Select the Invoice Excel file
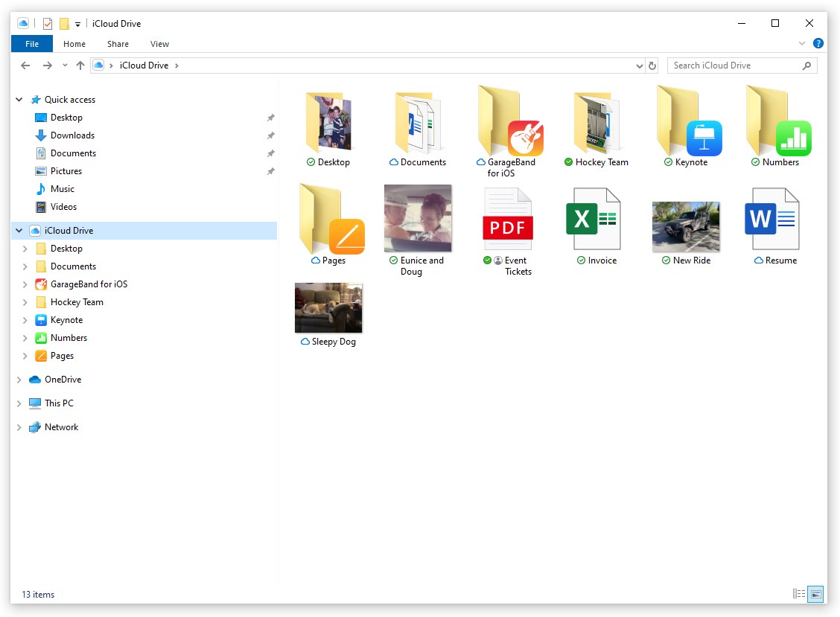 594,219
